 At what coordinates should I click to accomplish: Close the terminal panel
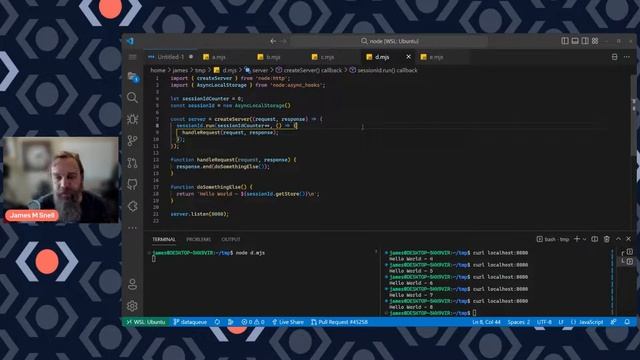coord(629,239)
